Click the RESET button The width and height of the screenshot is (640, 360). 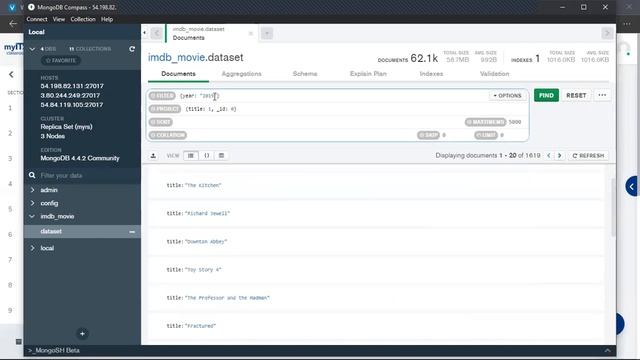(x=576, y=95)
